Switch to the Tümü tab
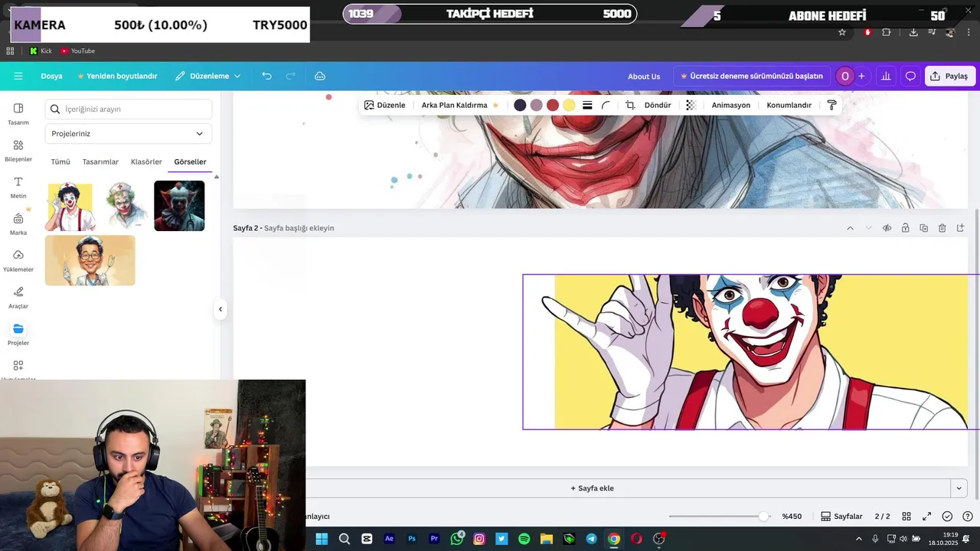 pos(60,161)
